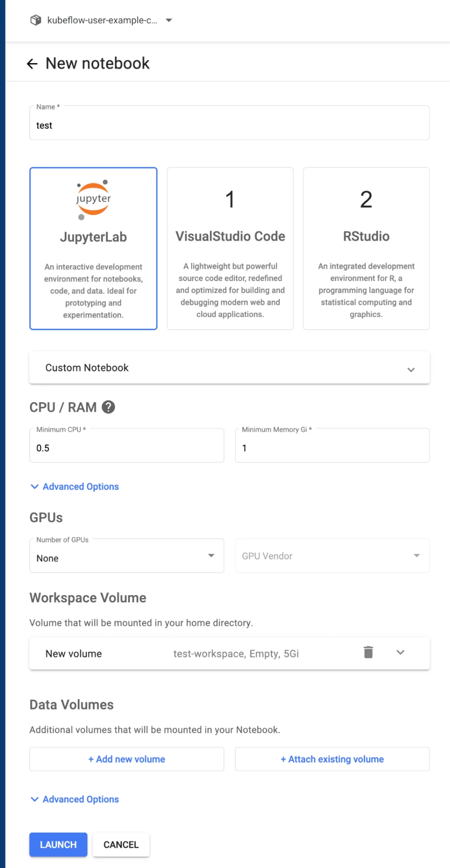Click the test-workspace, Empty, 5Gi summary text
Screen dimensions: 450x868
[x=236, y=654]
